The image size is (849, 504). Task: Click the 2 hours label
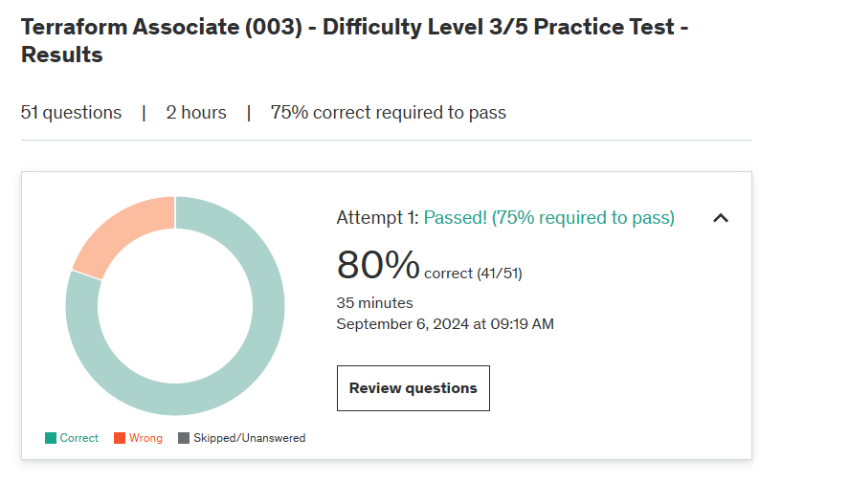pyautogui.click(x=196, y=113)
